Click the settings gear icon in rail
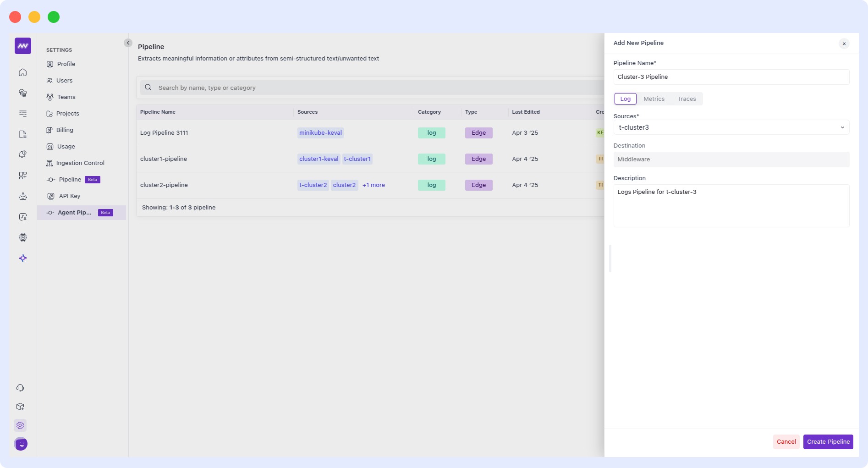868x468 pixels. coord(20,425)
